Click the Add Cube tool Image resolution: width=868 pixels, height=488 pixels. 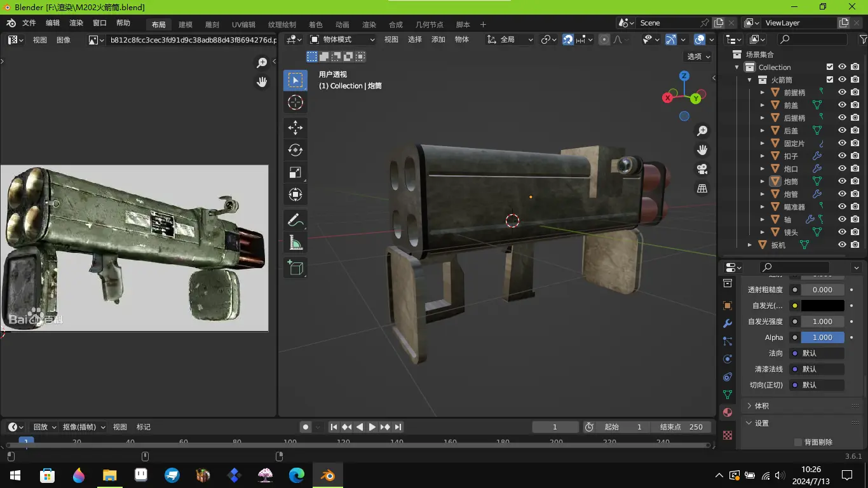(x=295, y=268)
